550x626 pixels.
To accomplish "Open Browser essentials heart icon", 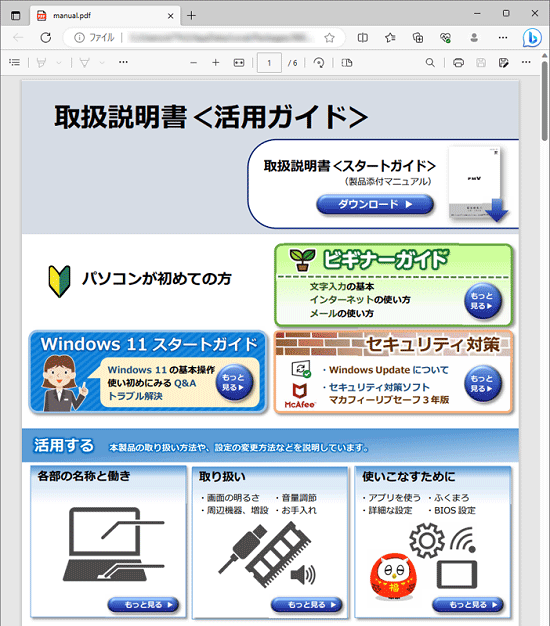I will (445, 38).
